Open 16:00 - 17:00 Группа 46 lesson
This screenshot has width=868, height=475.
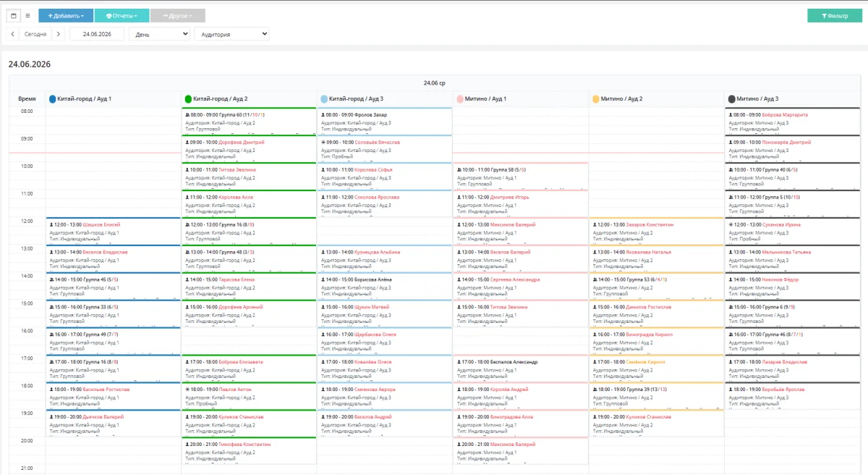point(793,341)
